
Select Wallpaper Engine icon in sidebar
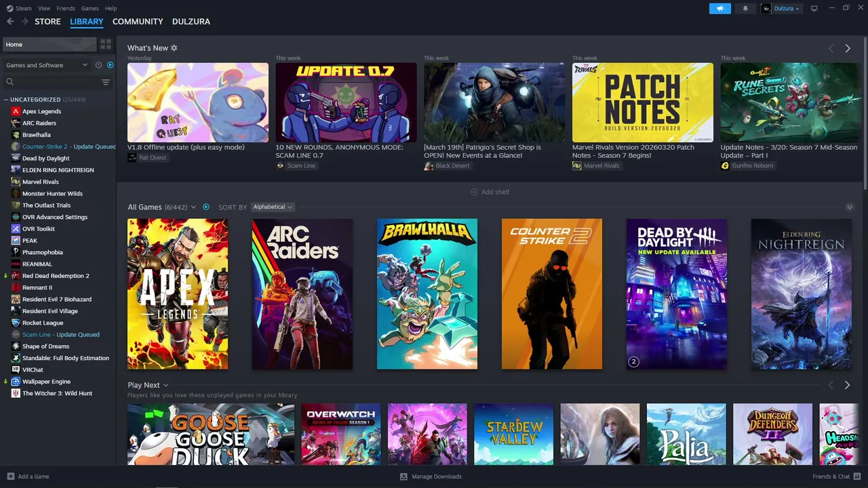point(16,382)
